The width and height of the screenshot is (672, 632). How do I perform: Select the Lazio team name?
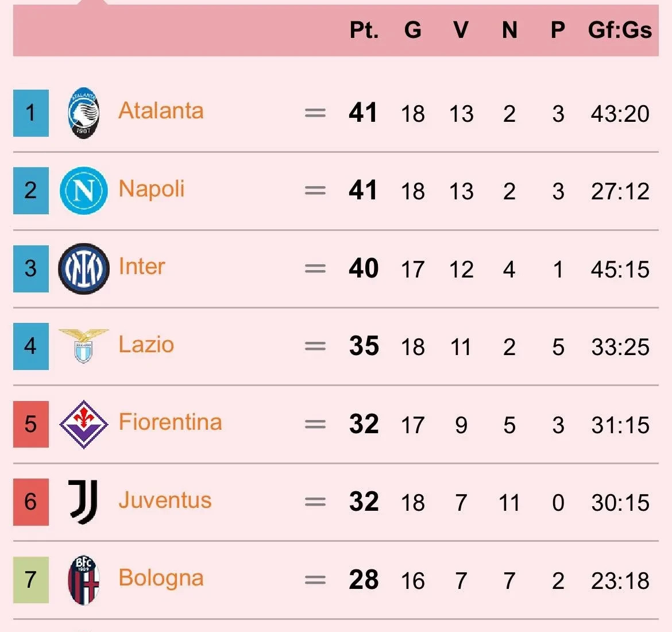click(146, 345)
